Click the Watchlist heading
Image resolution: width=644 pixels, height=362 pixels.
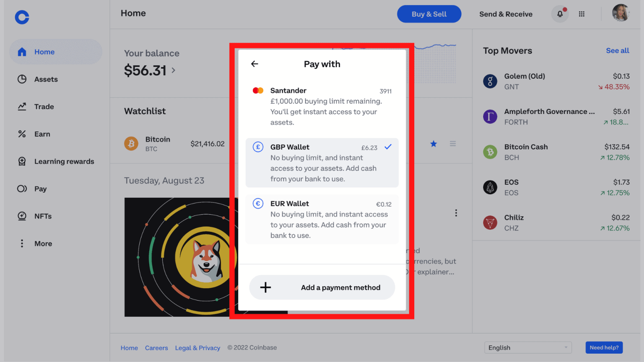pos(145,111)
